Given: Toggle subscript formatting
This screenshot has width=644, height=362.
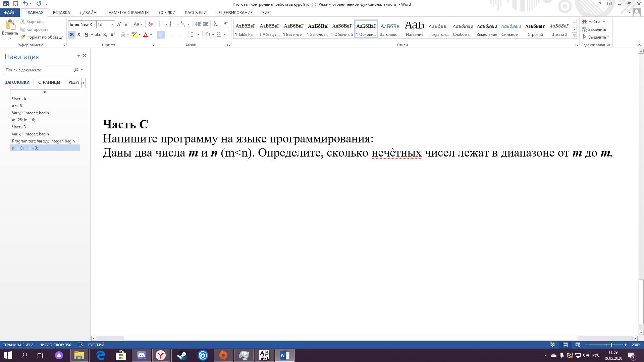Looking at the screenshot, I should pos(105,35).
